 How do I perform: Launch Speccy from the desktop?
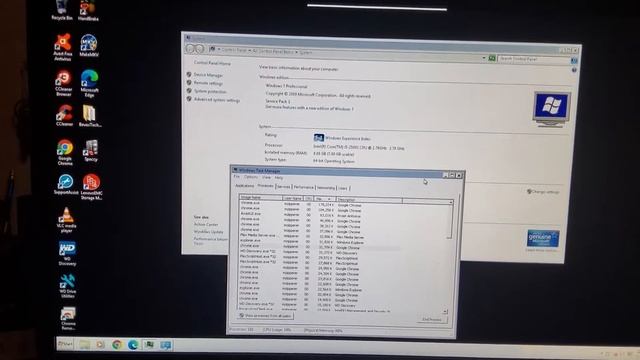tap(91, 151)
